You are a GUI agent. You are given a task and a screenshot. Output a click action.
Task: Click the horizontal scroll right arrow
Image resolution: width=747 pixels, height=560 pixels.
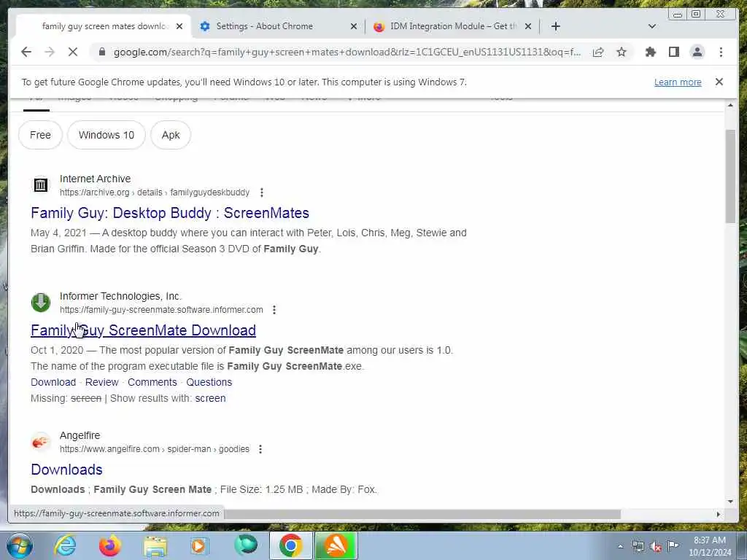[719, 514]
